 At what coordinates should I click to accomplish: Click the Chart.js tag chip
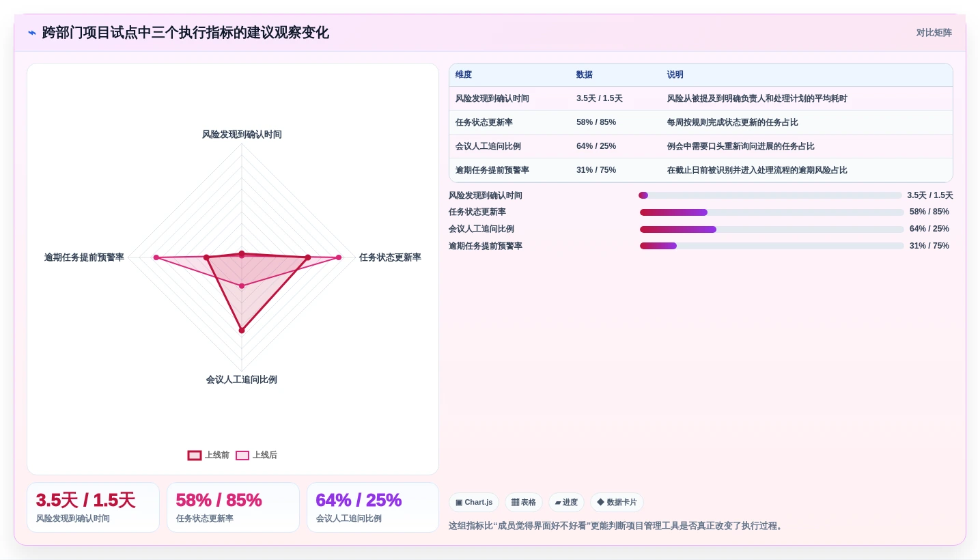coord(474,503)
